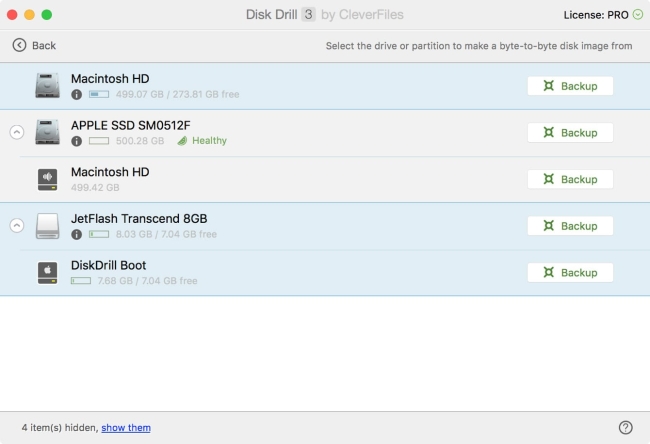Click usage bar of APPLE SSD SM0512F

click(99, 141)
